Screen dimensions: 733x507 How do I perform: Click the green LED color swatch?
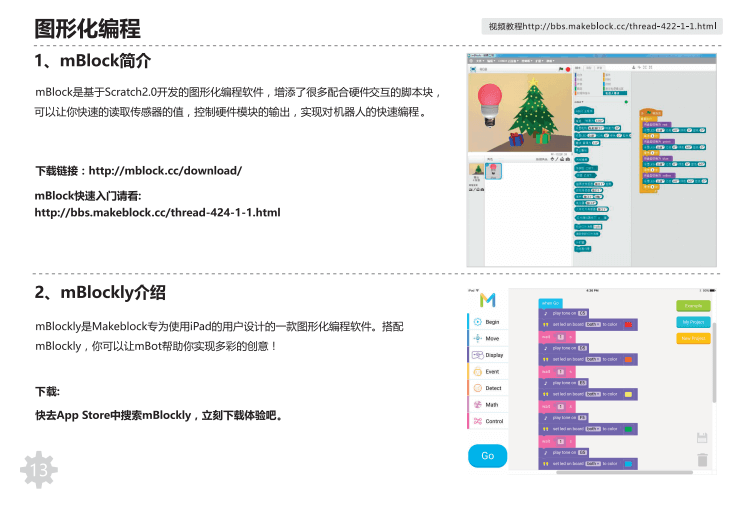click(x=628, y=429)
